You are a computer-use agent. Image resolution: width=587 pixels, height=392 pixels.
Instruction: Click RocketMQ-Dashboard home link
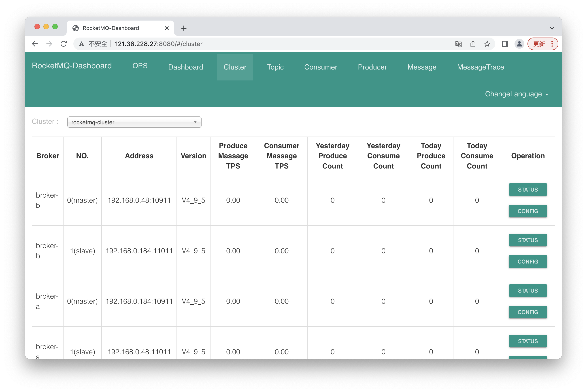[x=72, y=66]
